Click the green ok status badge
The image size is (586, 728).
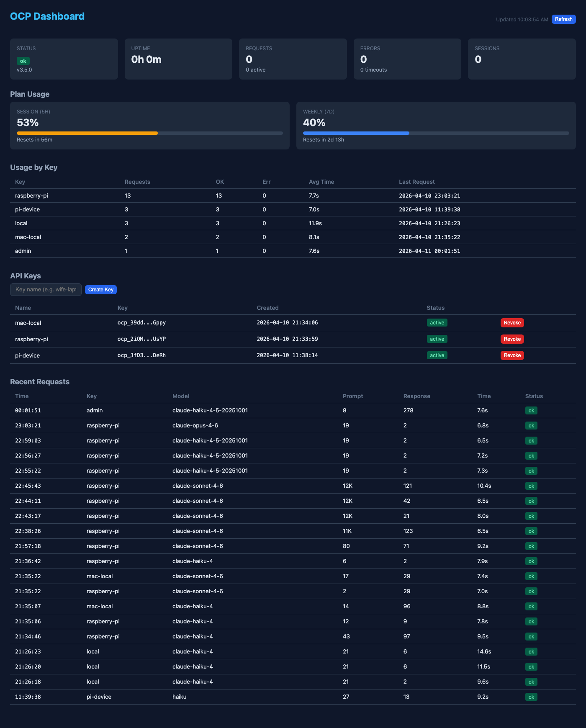pyautogui.click(x=23, y=61)
